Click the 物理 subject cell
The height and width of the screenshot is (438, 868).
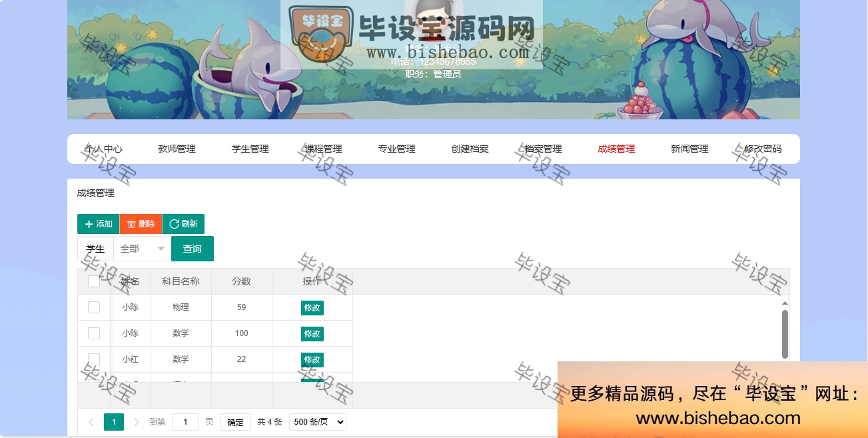coord(181,307)
